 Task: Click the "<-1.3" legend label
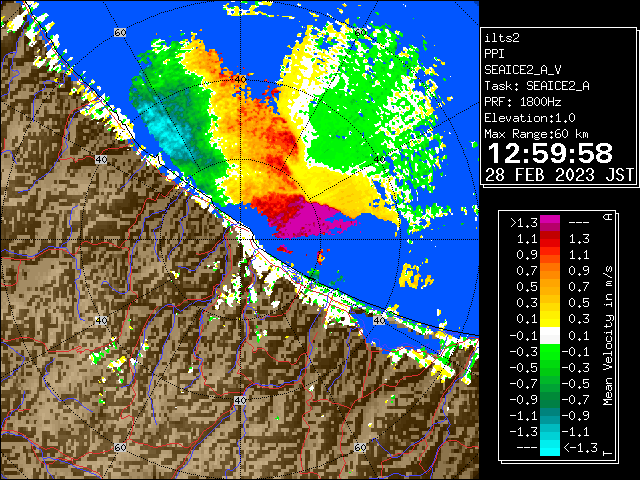pos(580,448)
